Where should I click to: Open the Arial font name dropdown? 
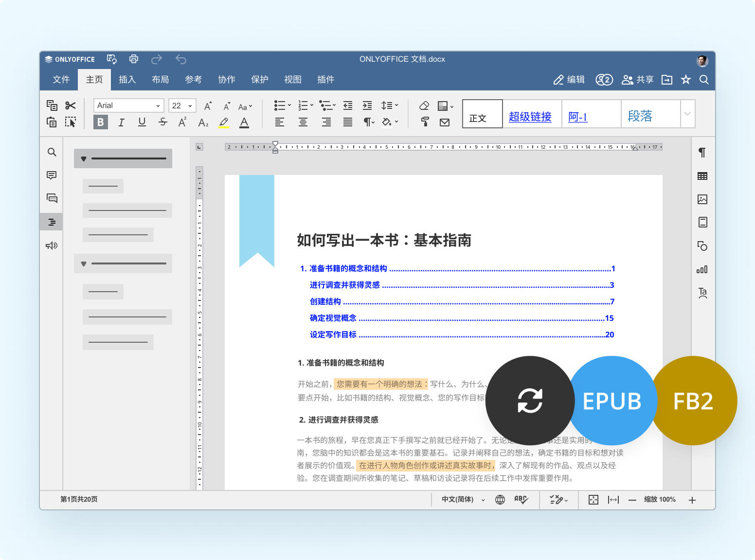[128, 105]
